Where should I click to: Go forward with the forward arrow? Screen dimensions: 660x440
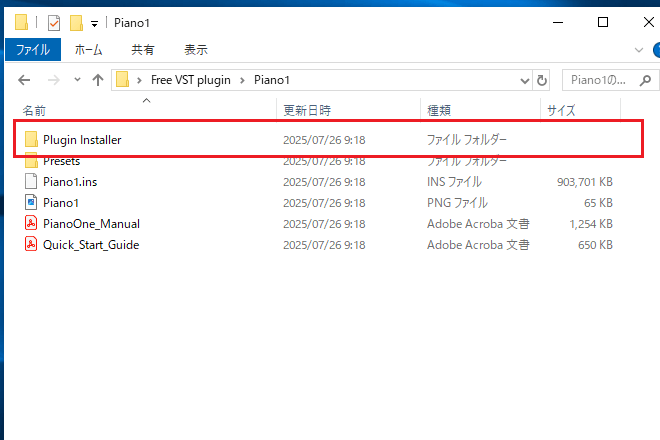point(53,80)
